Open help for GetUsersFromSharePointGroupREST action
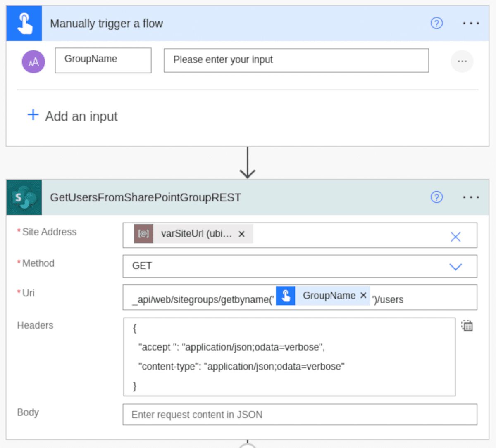 coord(436,197)
